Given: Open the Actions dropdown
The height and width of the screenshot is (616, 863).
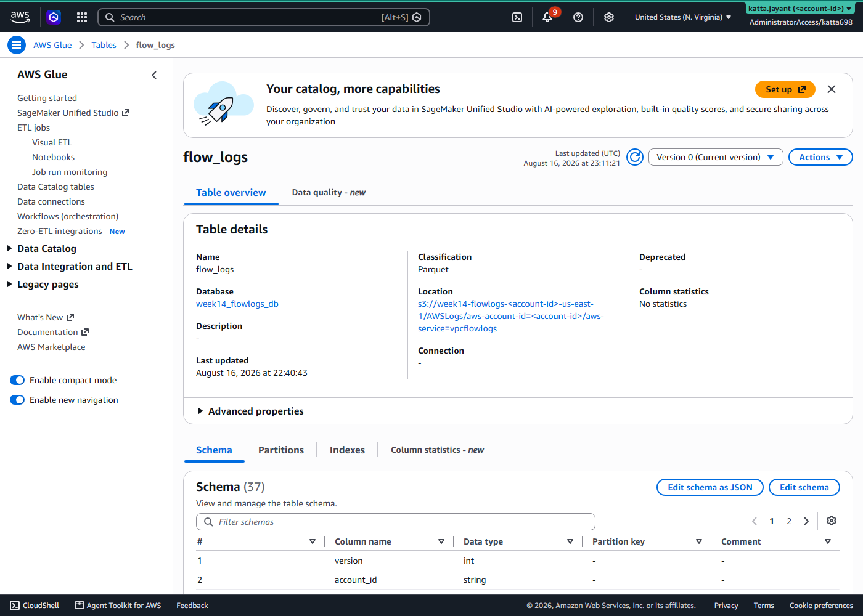Looking at the screenshot, I should 820,157.
